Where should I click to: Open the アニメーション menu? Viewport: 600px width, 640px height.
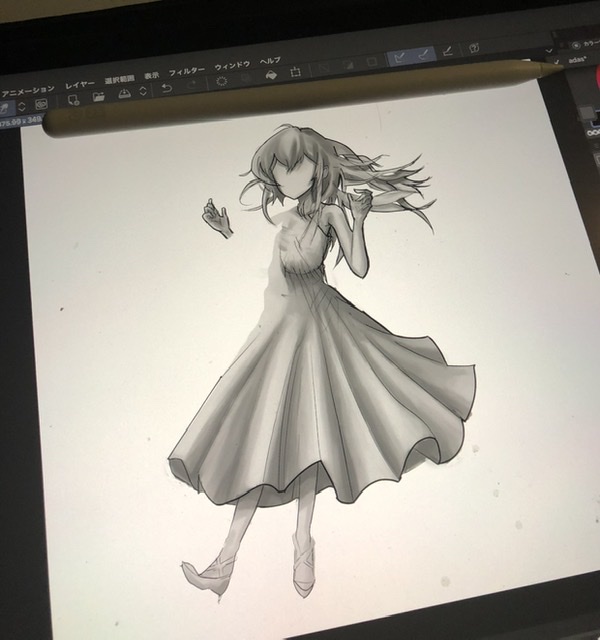click(x=27, y=91)
